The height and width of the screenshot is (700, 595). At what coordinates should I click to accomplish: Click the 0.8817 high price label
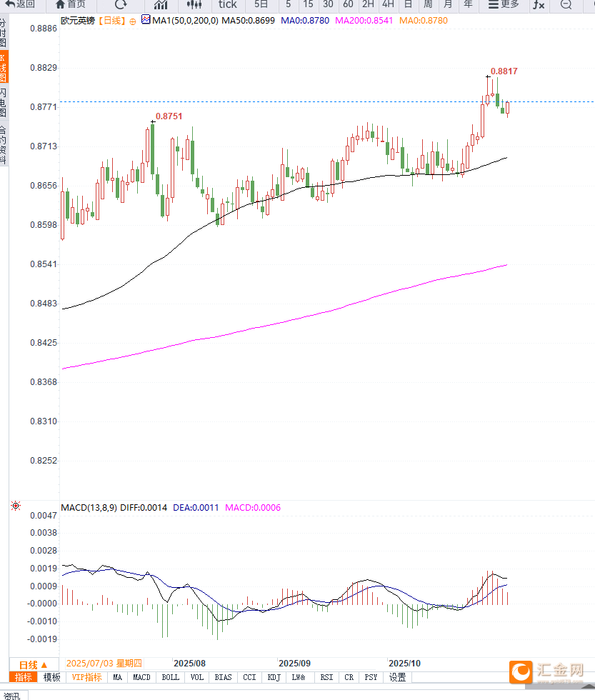pyautogui.click(x=504, y=71)
